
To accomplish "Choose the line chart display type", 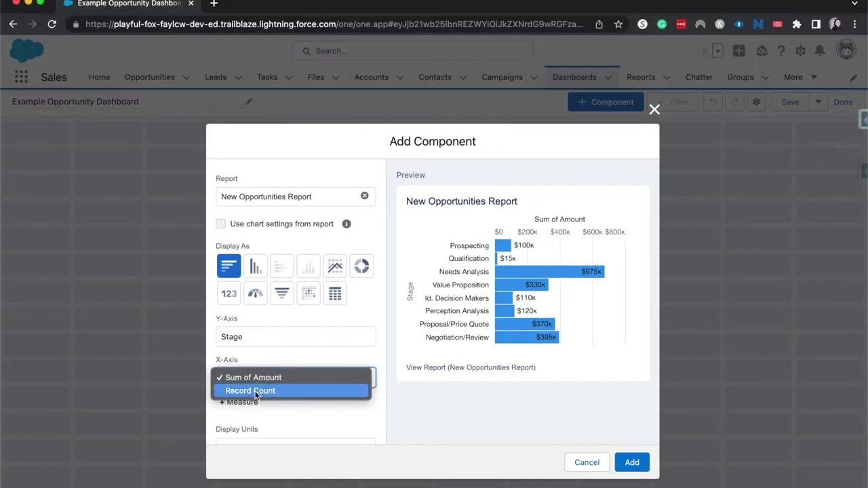I will coord(335,266).
